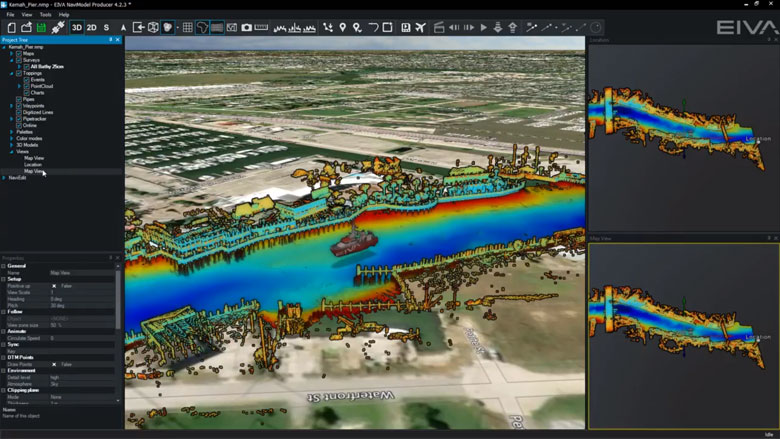780x439 pixels.
Task: Click the green save project icon
Action: click(42, 27)
